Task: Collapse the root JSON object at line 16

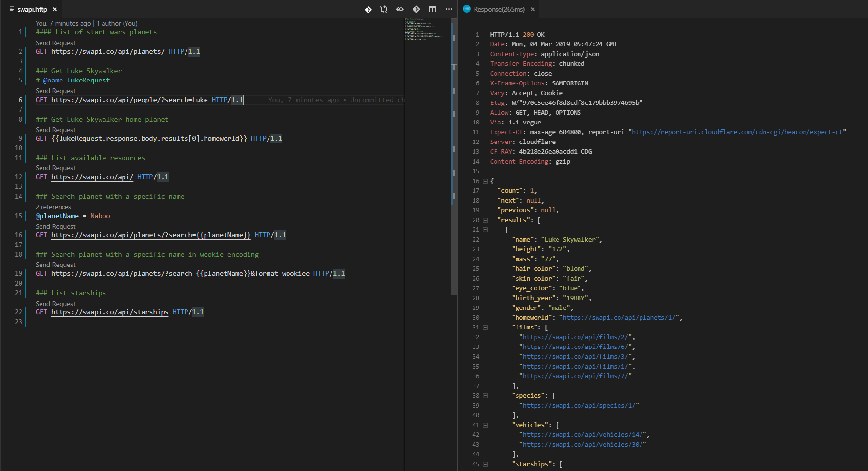Action: tap(485, 181)
